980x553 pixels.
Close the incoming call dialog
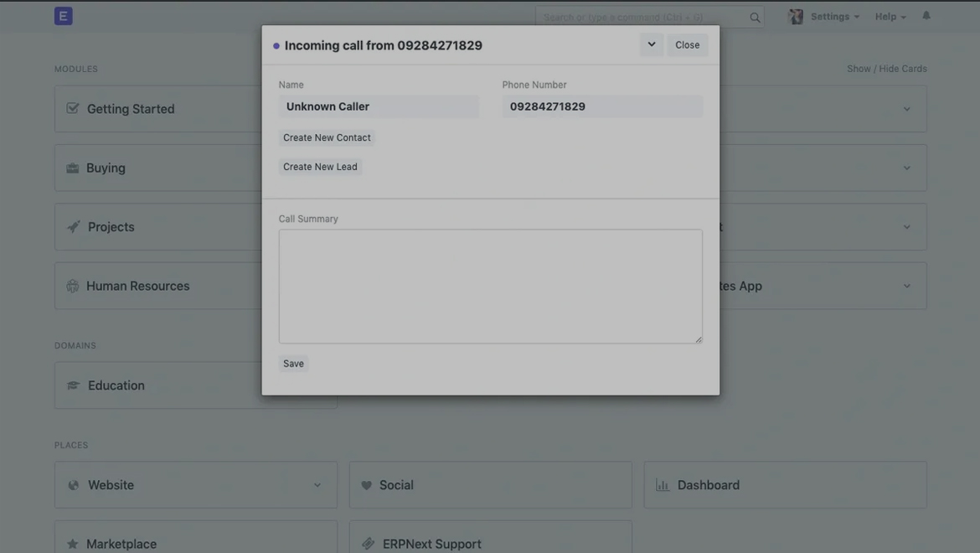tap(687, 45)
